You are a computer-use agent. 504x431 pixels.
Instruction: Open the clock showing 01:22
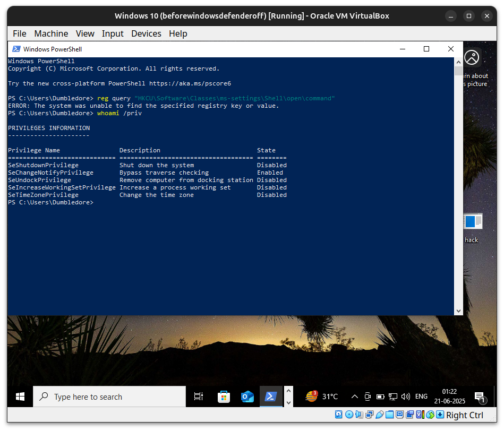click(x=449, y=396)
